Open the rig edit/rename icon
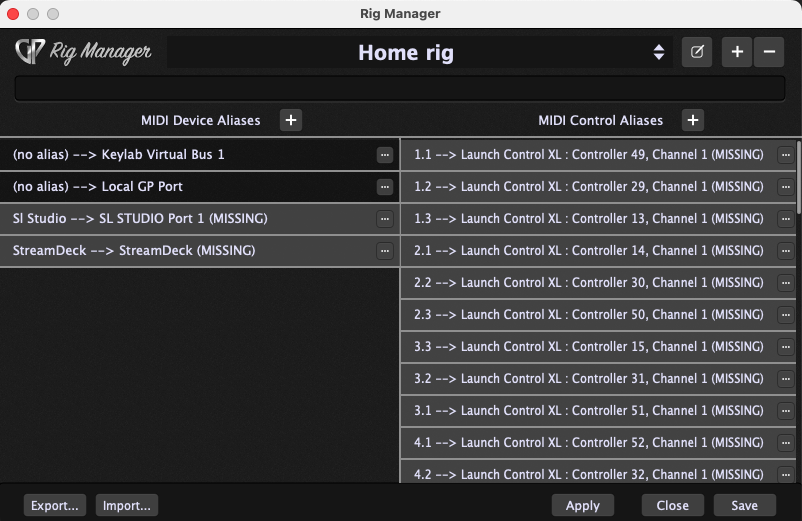This screenshot has height=521, width=802. (x=697, y=52)
